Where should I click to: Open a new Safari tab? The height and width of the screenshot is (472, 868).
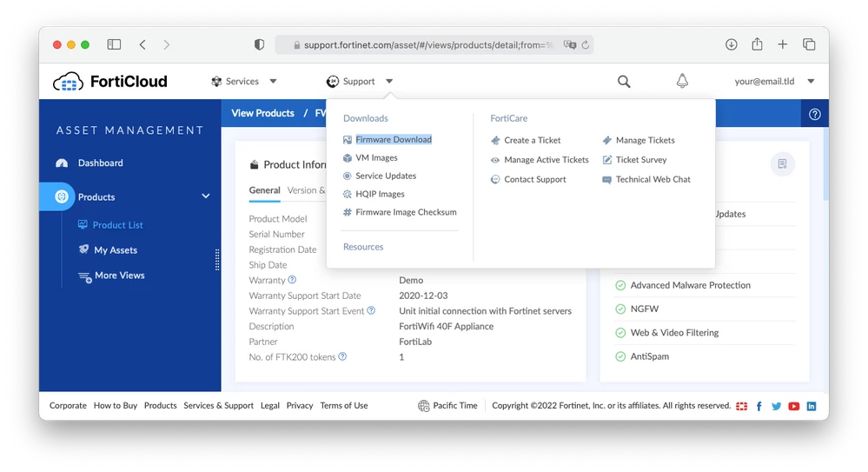coord(782,44)
